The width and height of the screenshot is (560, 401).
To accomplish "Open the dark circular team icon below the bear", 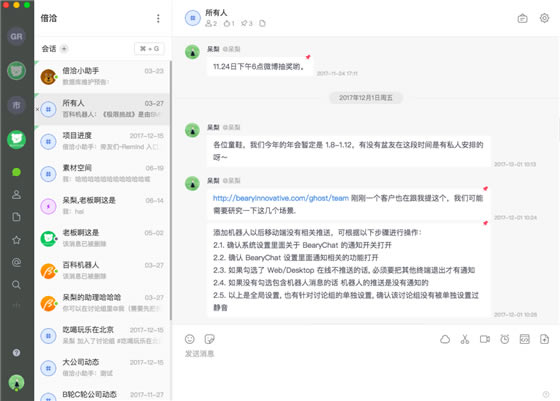I will tap(16, 105).
